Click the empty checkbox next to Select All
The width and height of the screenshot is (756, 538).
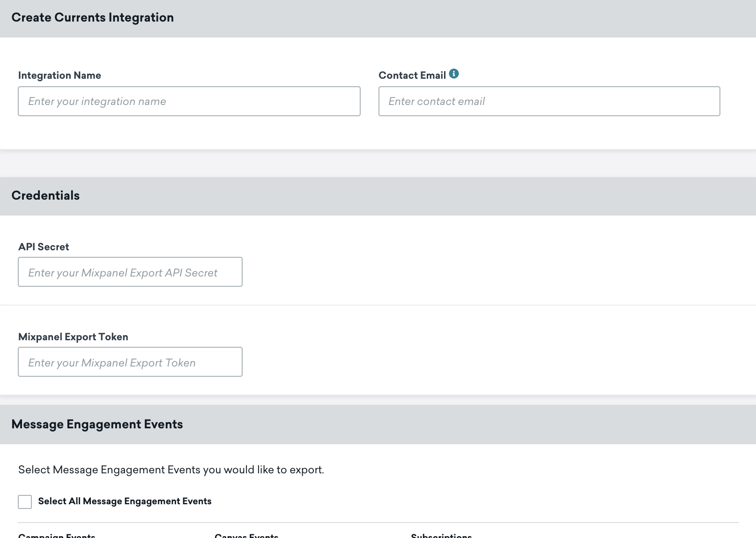[24, 501]
